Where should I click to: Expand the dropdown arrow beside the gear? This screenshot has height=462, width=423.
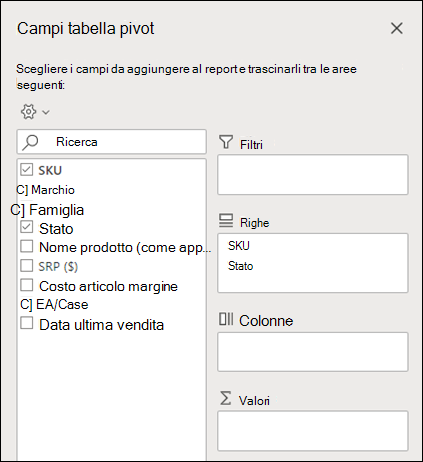(46, 112)
